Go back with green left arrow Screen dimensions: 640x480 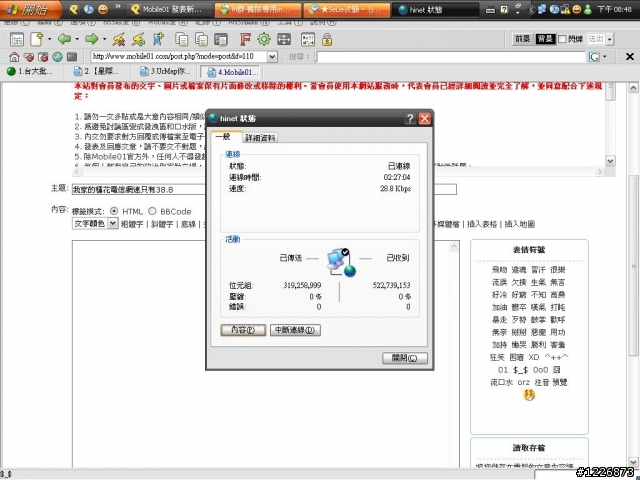click(x=64, y=39)
